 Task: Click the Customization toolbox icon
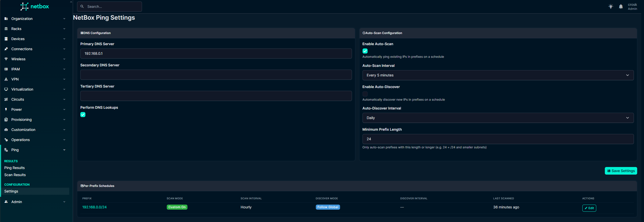tap(6, 130)
